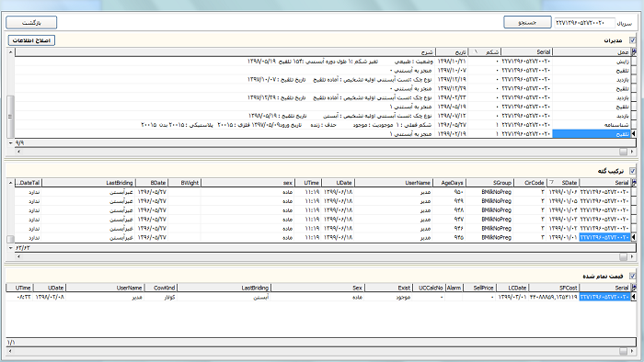The width and height of the screenshot is (644, 362).
Task: Click the عمل column header
Action: [x=592, y=52]
